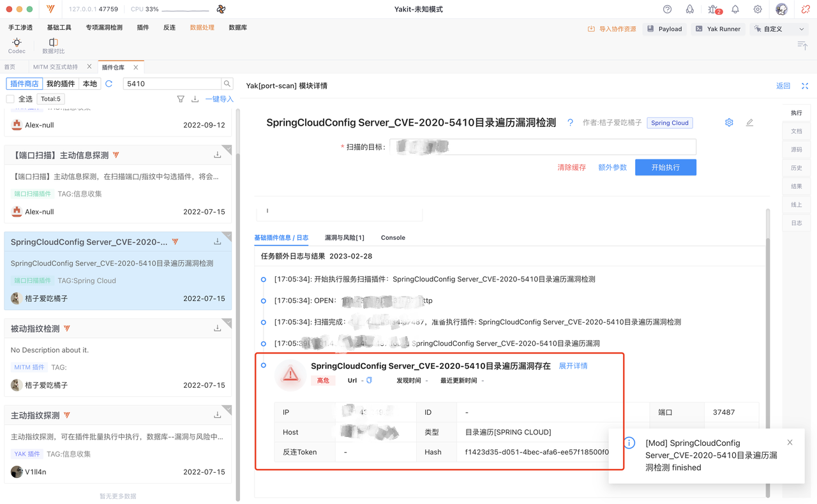Open the 数据对比 data compare tool
Viewport: 817px width, 504px height.
coord(53,45)
